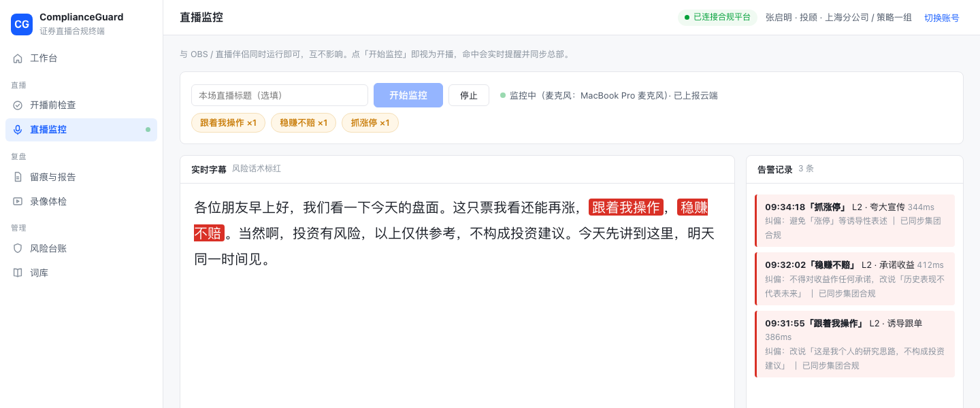
Task: Click the 风险话术标红 label
Action: (x=257, y=169)
